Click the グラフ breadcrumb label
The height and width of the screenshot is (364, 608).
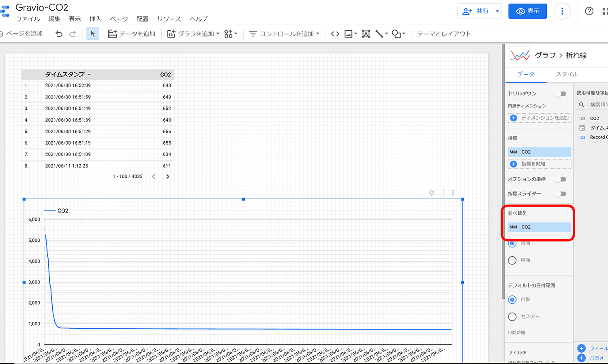point(545,55)
